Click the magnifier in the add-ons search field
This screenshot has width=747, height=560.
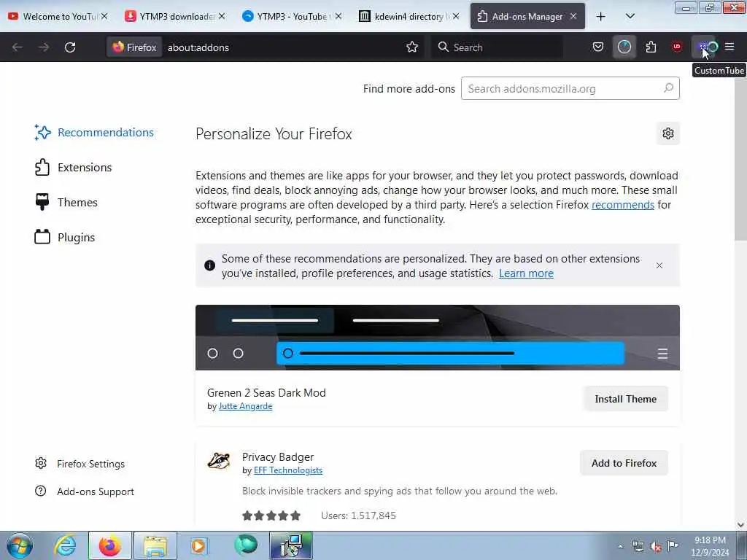[x=669, y=88]
